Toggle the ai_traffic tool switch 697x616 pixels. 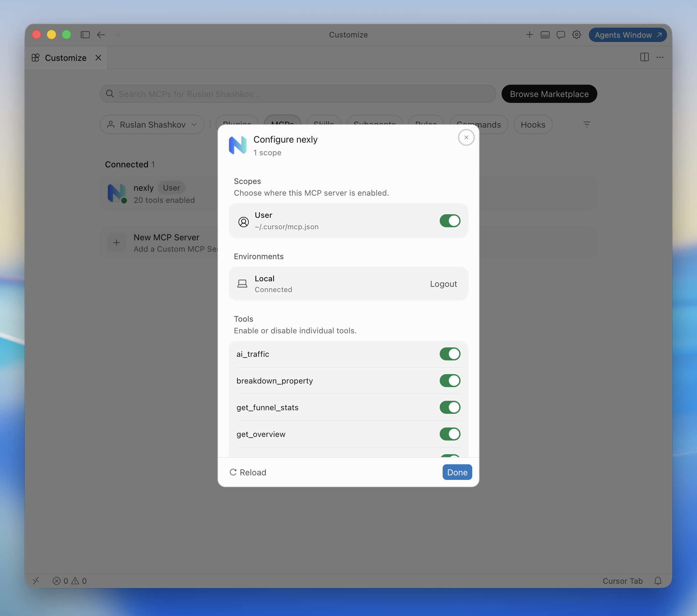tap(450, 354)
